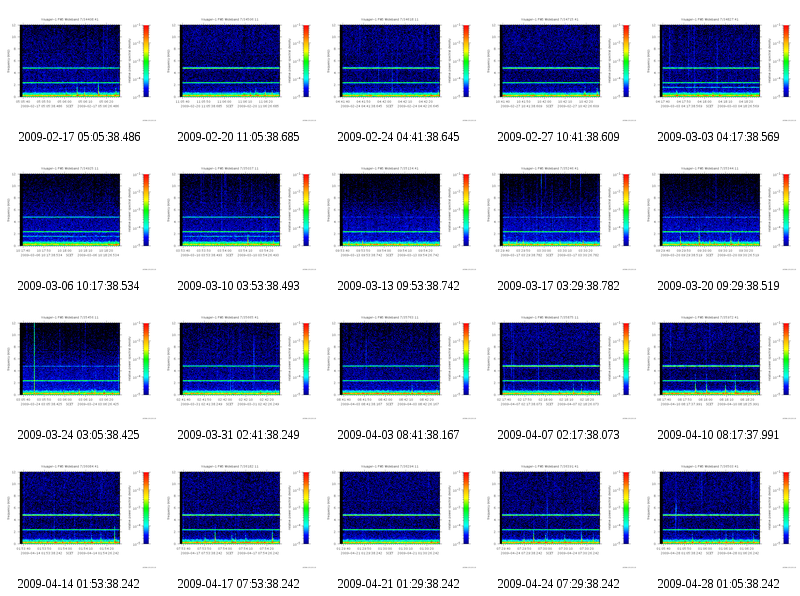Open the 2009-03-10 03:53:38.493 spectrogram thumbnail
Viewport: 800px width, 596px height.
tap(239, 218)
